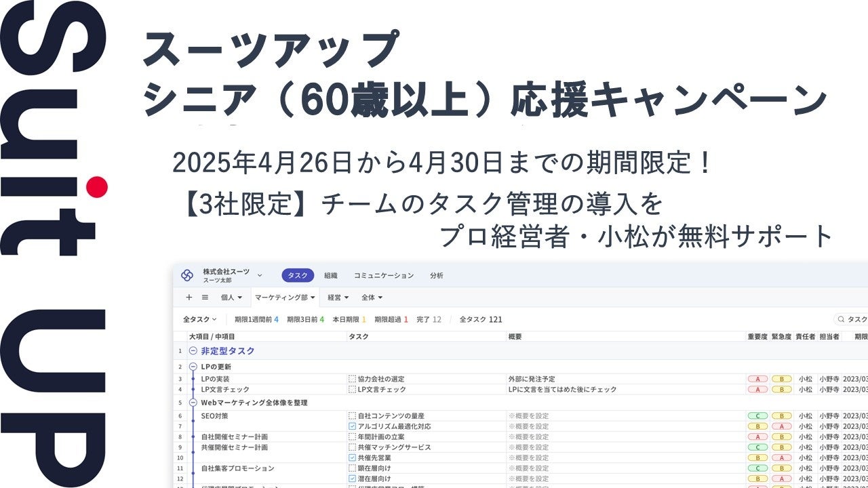
Task: Click 重要度 badge C for 顕在層向け
Action: [757, 468]
